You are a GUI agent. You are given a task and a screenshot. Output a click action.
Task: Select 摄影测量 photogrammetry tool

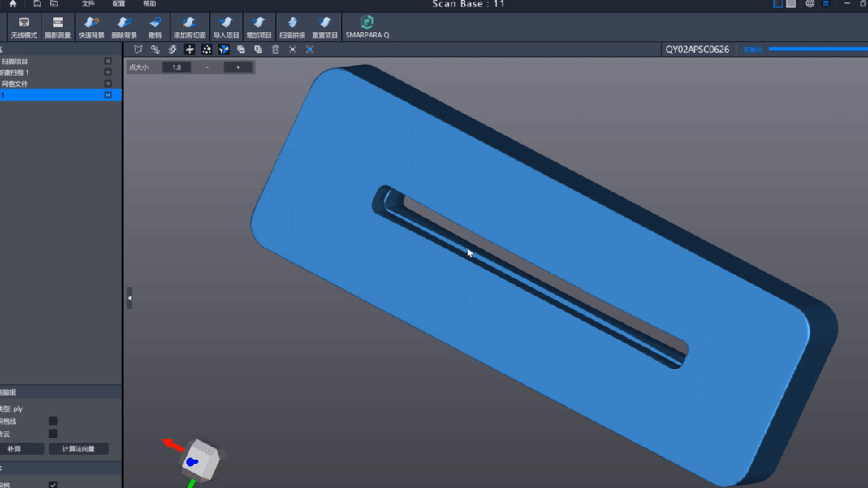58,27
